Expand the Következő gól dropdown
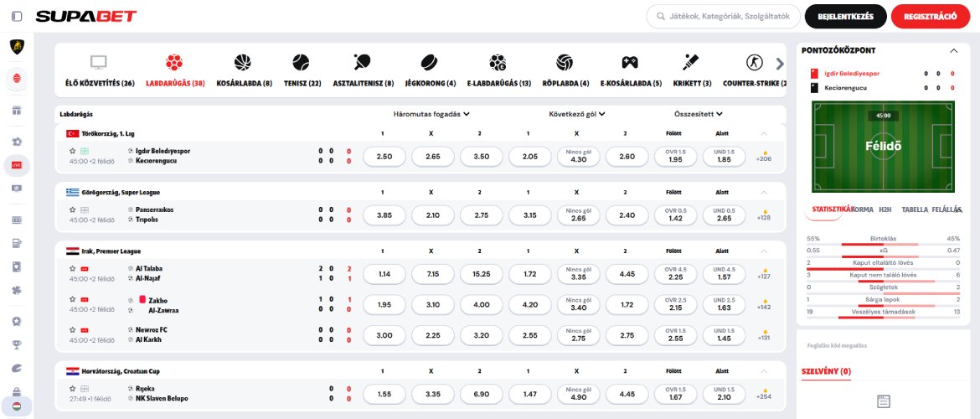Image resolution: width=980 pixels, height=419 pixels. [x=577, y=113]
